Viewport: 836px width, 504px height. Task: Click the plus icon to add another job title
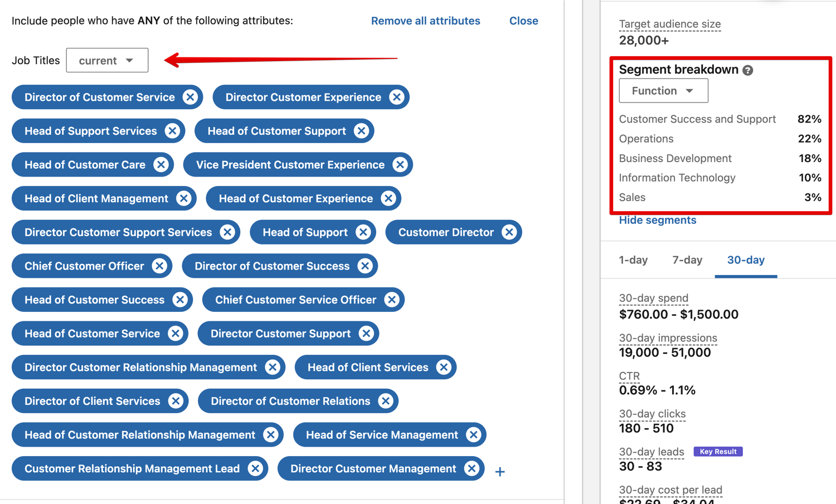499,471
